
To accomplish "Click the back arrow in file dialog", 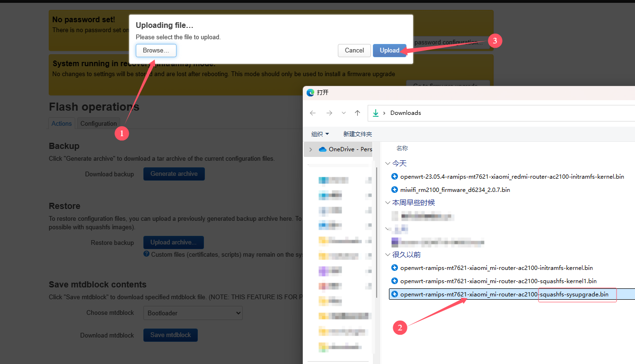I will (x=313, y=113).
